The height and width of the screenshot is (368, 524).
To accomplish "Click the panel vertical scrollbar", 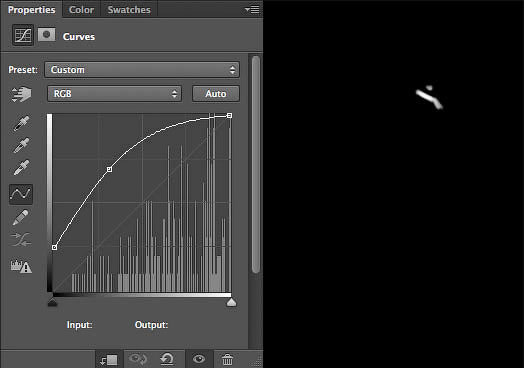I will [256, 164].
